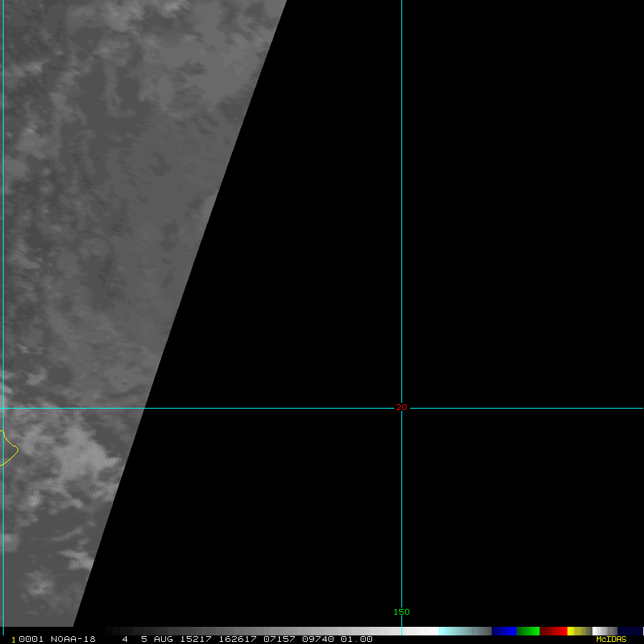Click the blue segment of the color bar
This screenshot has width=644, height=644.
click(504, 631)
